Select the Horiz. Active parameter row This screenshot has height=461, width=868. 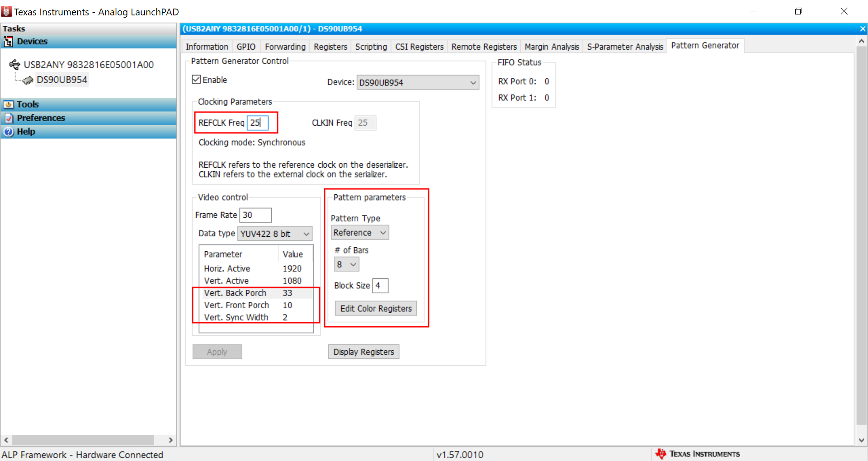(256, 268)
